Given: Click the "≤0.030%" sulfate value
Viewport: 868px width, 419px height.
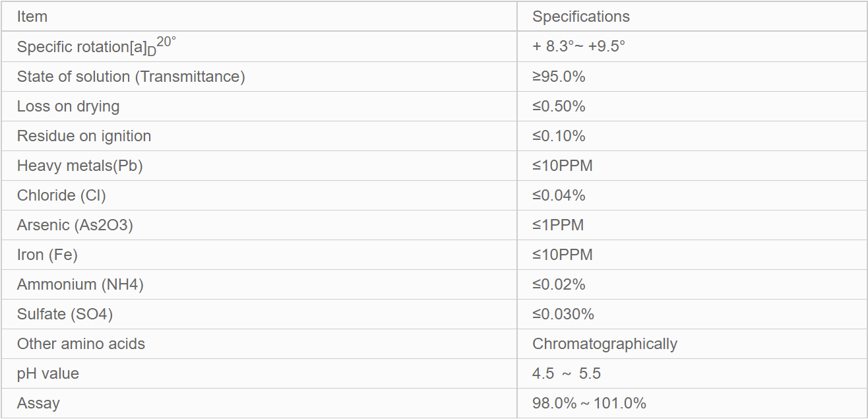Looking at the screenshot, I should 563,314.
